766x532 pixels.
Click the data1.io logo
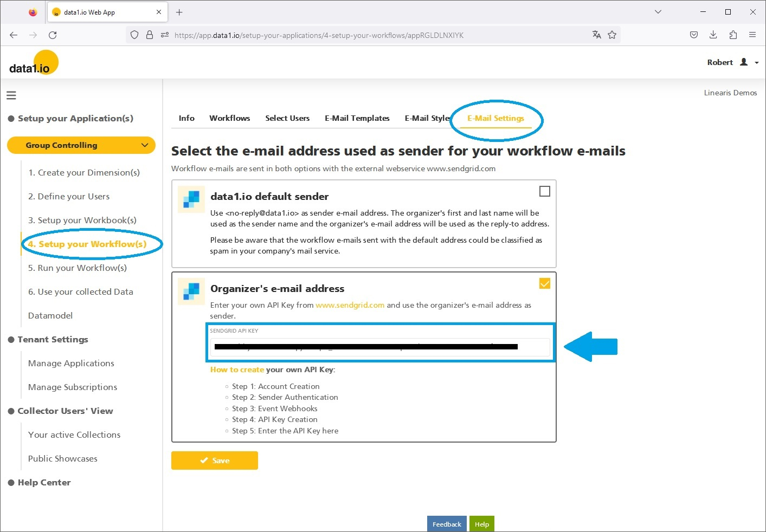(x=34, y=63)
